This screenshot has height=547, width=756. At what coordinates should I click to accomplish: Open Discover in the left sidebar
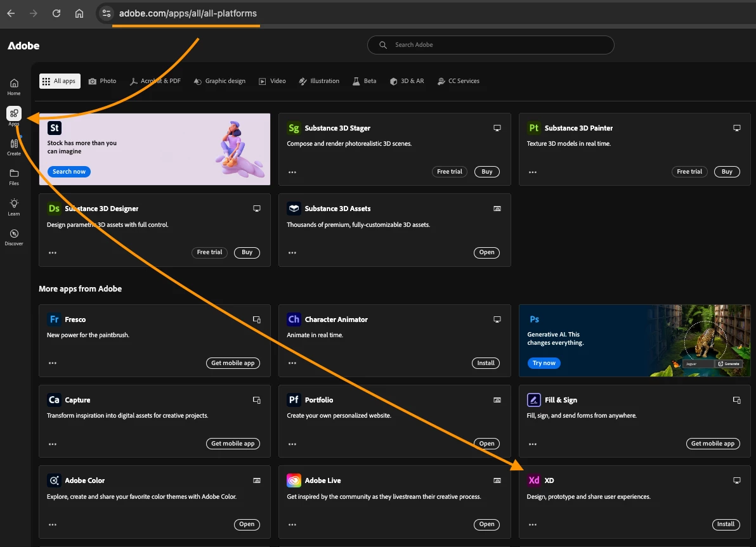pos(14,237)
